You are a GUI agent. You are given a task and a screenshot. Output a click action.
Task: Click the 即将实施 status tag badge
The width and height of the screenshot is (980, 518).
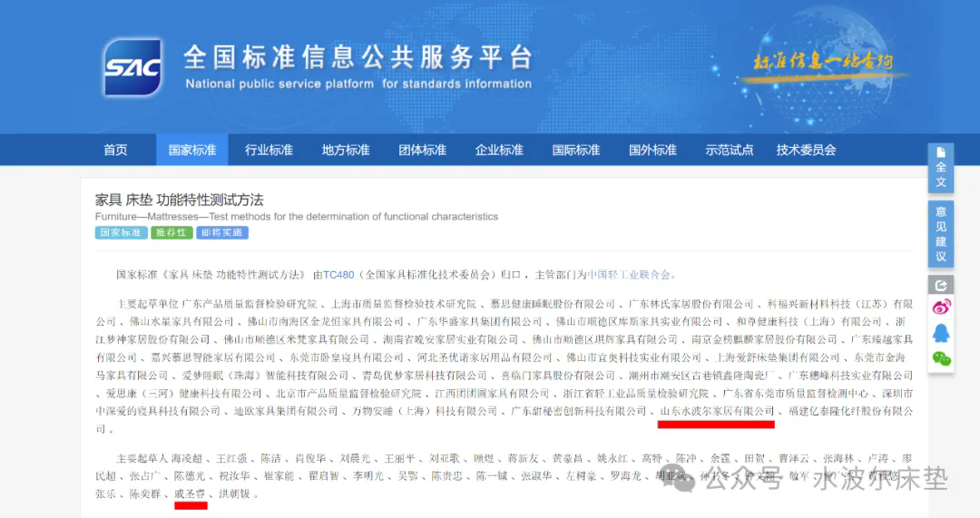(222, 232)
